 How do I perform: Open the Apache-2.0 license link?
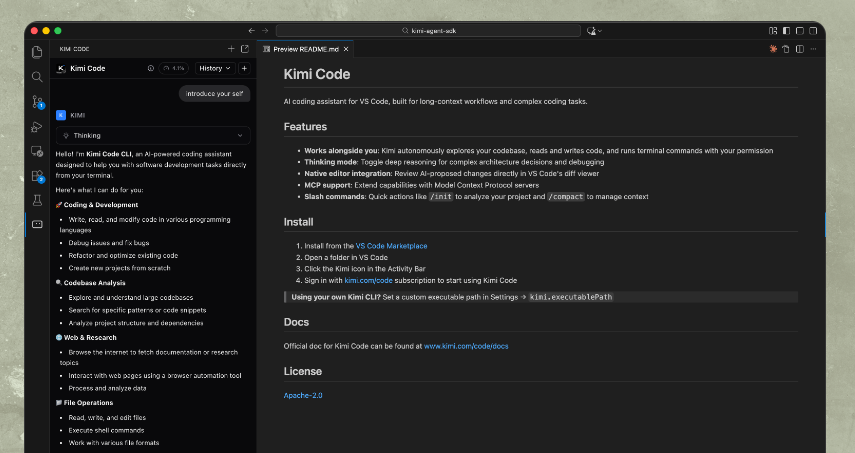click(x=303, y=395)
